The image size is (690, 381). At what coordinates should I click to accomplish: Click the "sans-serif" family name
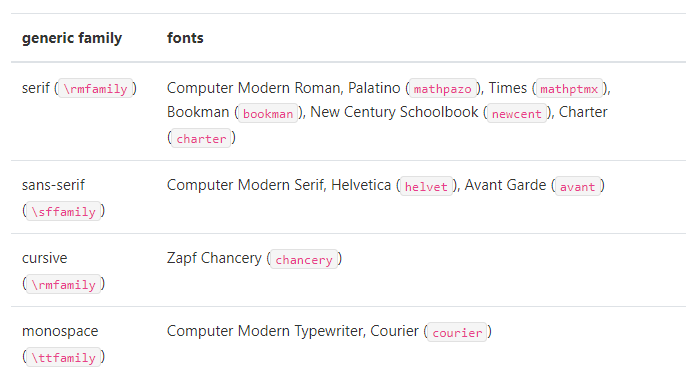(53, 185)
